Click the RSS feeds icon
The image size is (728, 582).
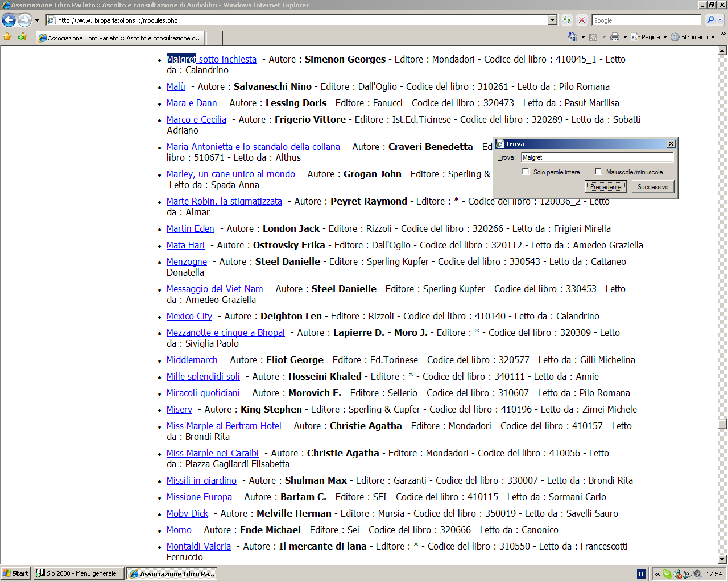coord(593,37)
